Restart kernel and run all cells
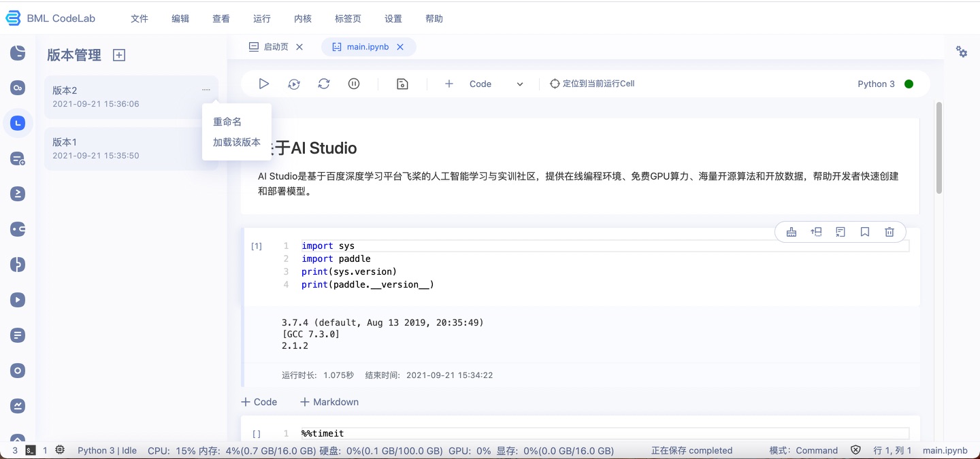 coord(294,84)
